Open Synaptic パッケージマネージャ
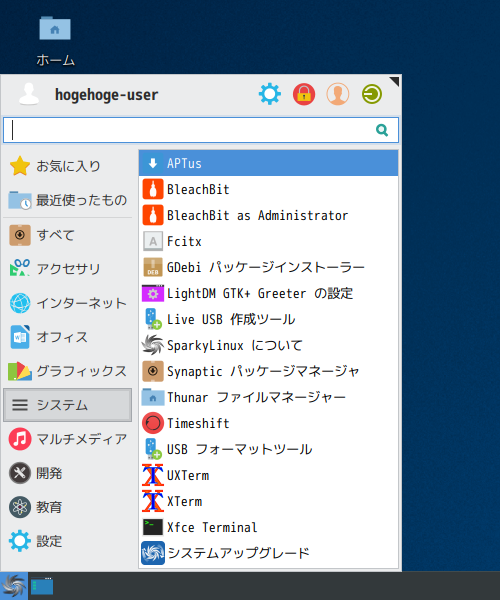 click(269, 371)
